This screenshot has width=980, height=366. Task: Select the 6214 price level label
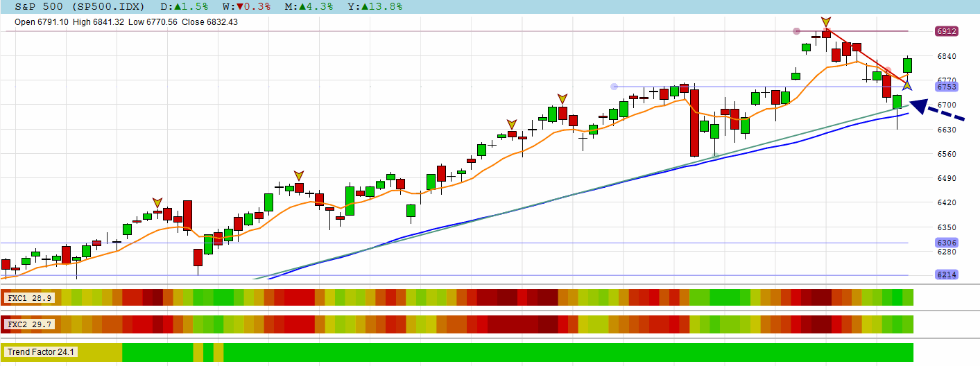(x=947, y=275)
